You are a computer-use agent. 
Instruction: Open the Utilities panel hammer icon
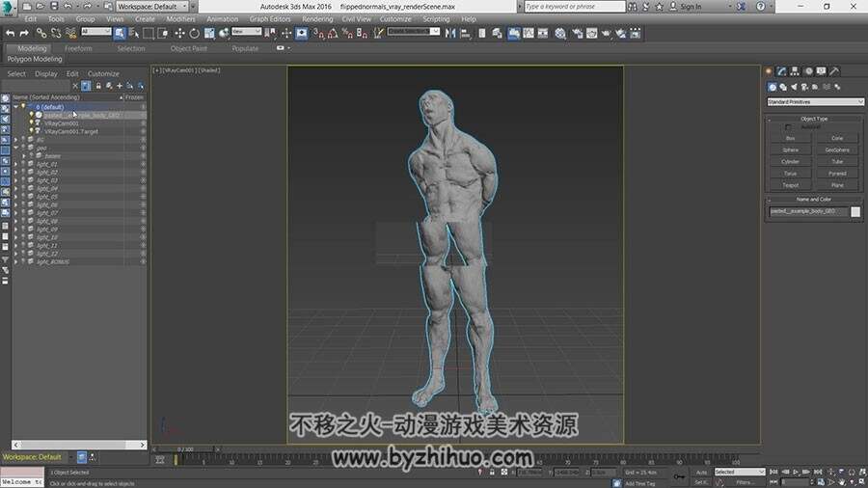click(x=835, y=70)
